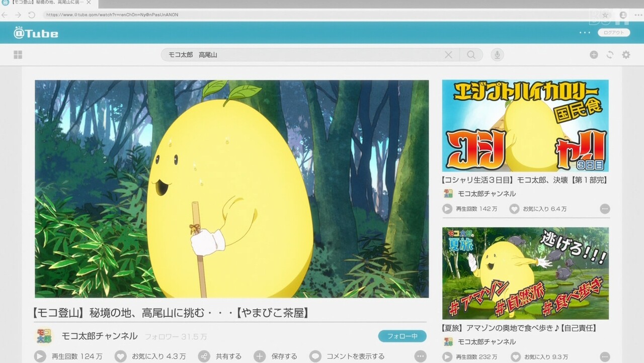644x363 pixels.
Task: Open モコ太郎チャンネル link under the main video
Action: [99, 336]
